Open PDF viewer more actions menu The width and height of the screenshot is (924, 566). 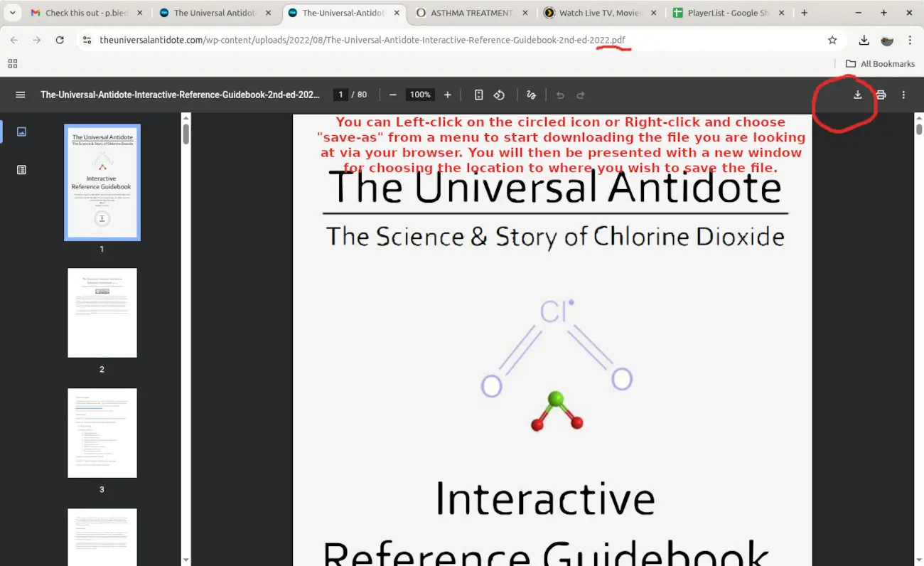click(x=903, y=95)
